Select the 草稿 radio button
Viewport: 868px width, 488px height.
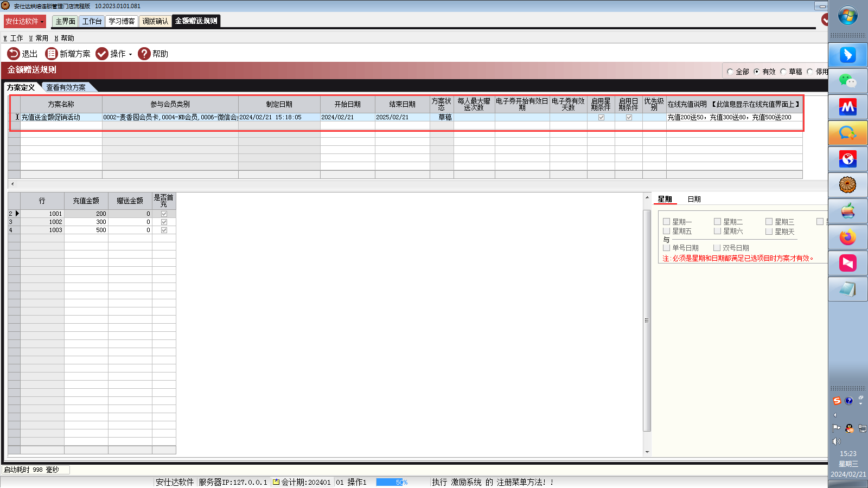(x=783, y=72)
